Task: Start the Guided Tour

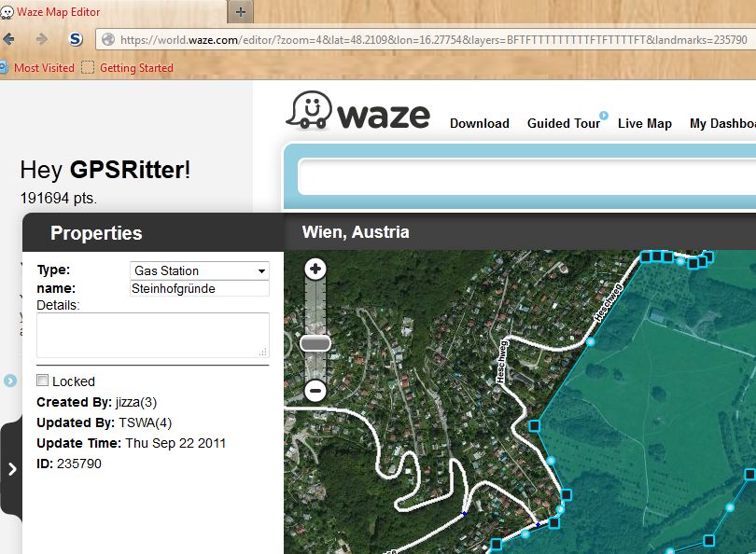Action: 563,123
